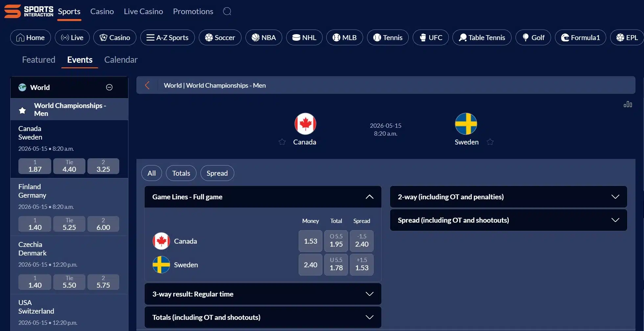The width and height of the screenshot is (644, 331).
Task: Favorite Sweden with star icon
Action: pyautogui.click(x=490, y=142)
